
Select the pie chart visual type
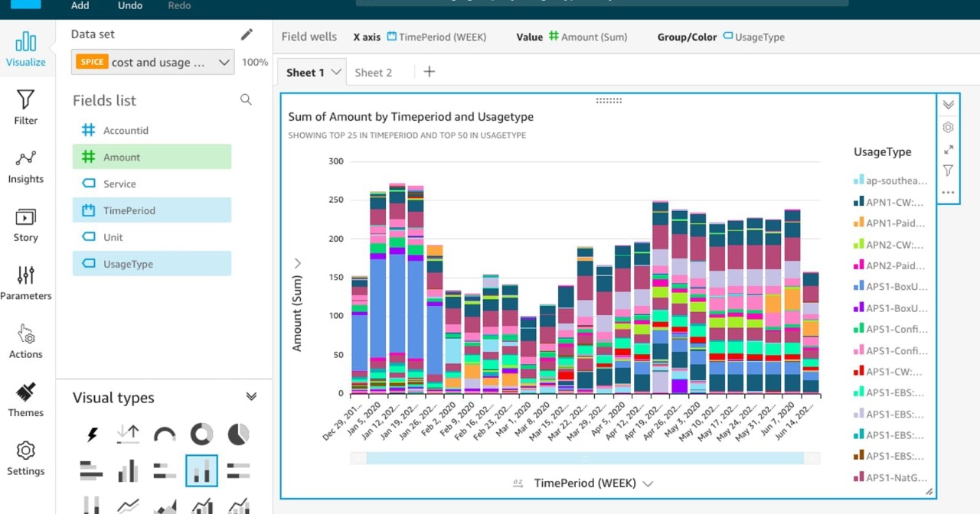(238, 434)
